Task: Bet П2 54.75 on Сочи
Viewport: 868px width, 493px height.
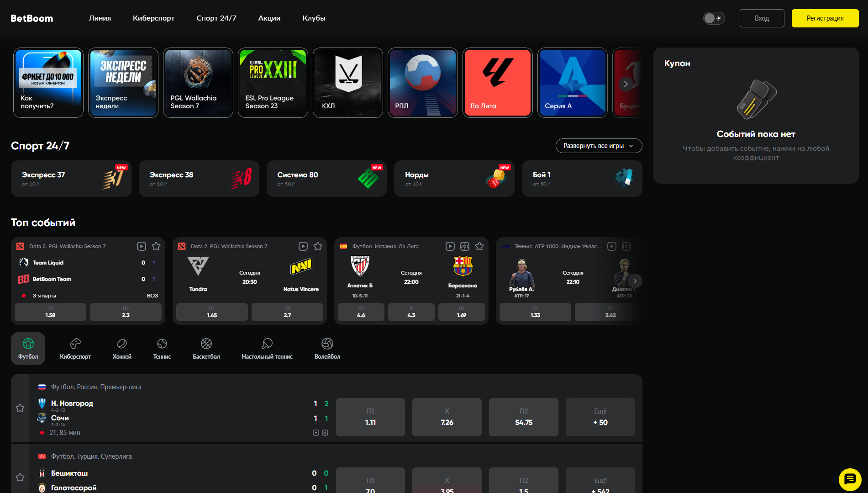Action: point(524,417)
